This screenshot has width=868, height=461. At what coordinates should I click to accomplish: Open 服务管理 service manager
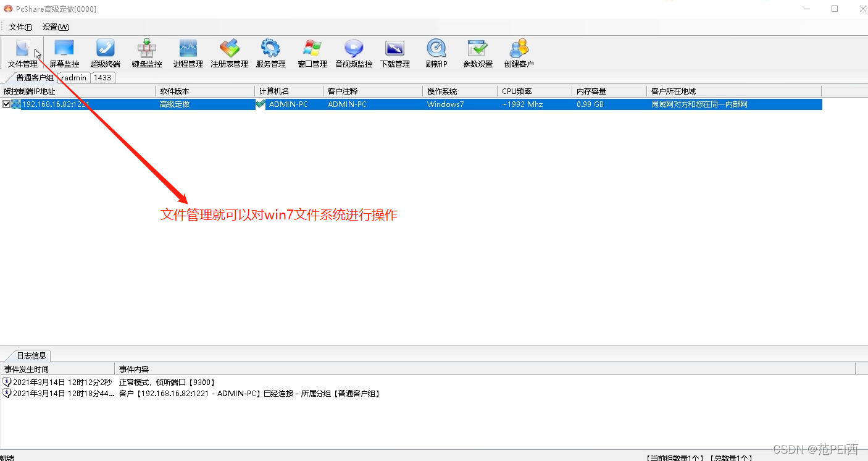coord(270,53)
